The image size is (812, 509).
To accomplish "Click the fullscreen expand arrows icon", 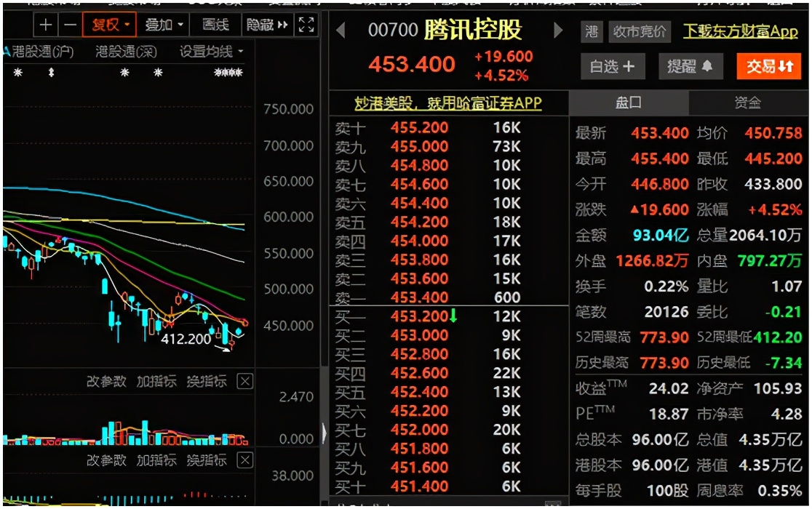I will click(x=307, y=25).
